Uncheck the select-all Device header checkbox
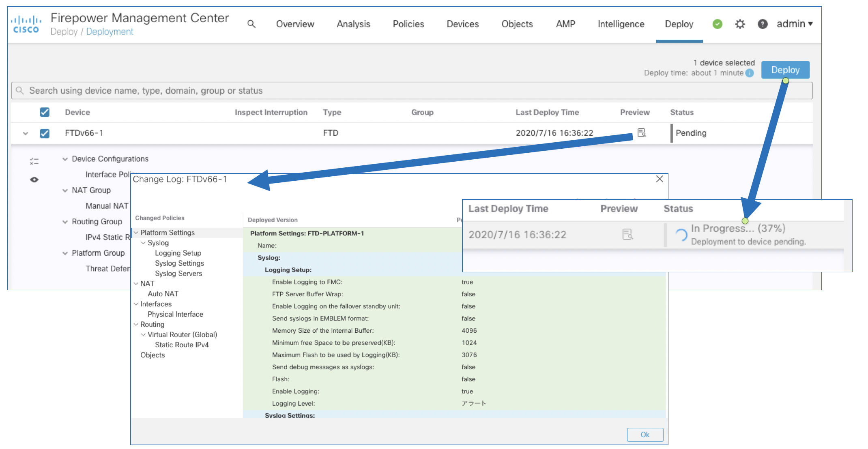The height and width of the screenshot is (449, 868). [45, 112]
